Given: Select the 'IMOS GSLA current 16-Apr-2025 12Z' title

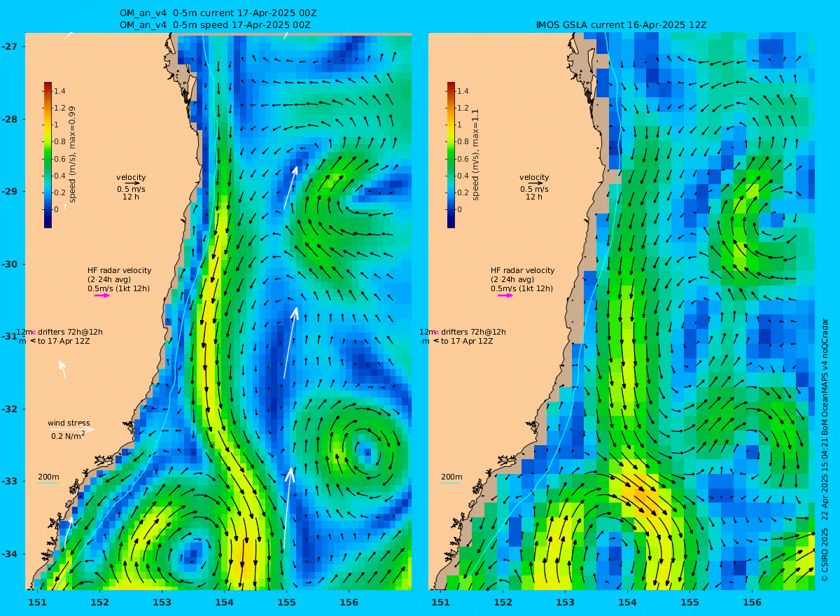Looking at the screenshot, I should click(x=622, y=24).
